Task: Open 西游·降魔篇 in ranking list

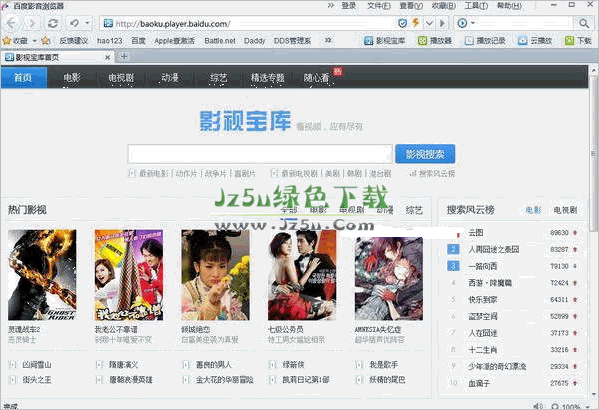Action: (490, 283)
